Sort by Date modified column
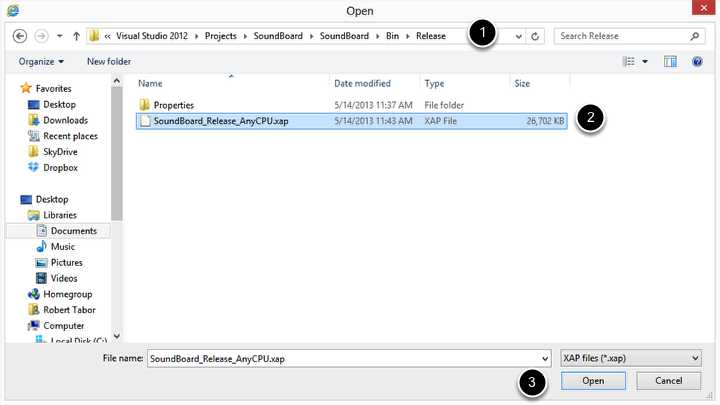Screen dimensions: 720x405 click(x=362, y=84)
